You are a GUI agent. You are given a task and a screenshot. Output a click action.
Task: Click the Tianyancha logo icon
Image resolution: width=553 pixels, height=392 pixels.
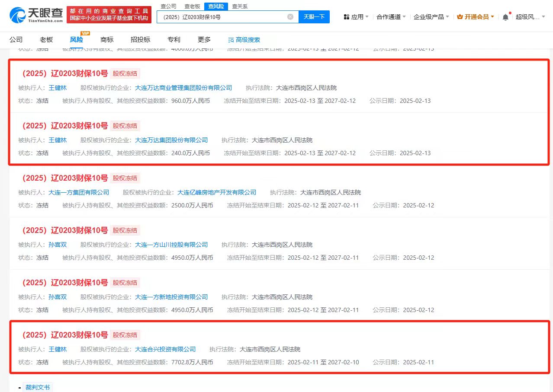18,15
